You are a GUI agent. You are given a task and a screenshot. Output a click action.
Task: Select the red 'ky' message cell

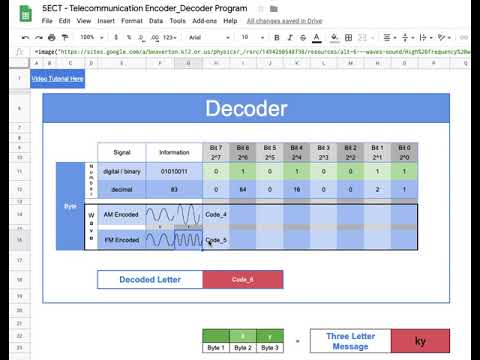coord(420,341)
